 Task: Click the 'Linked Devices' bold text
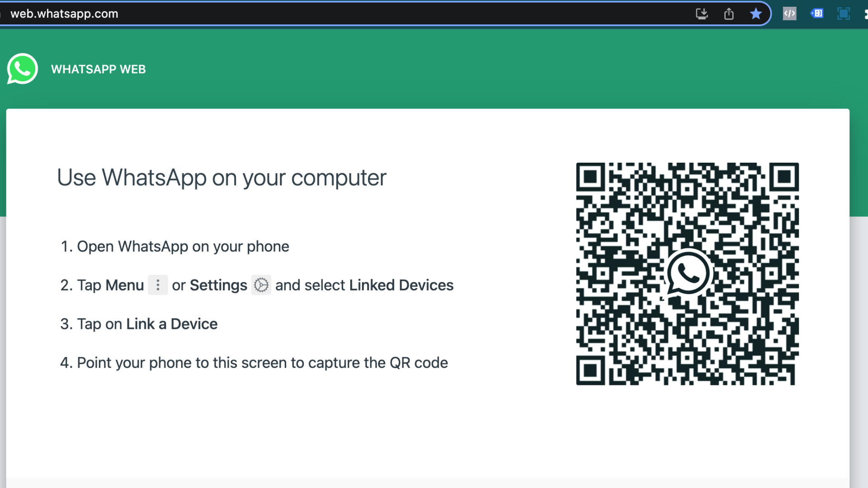click(401, 285)
